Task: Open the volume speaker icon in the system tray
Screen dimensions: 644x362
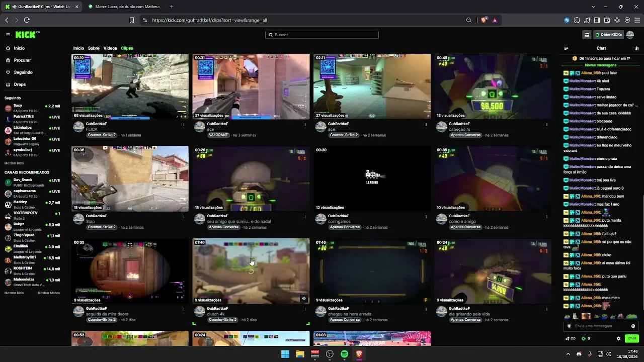Action: tap(608, 354)
